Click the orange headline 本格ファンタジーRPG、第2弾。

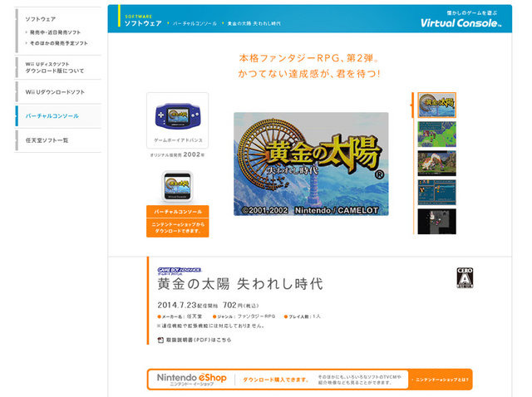(x=309, y=58)
